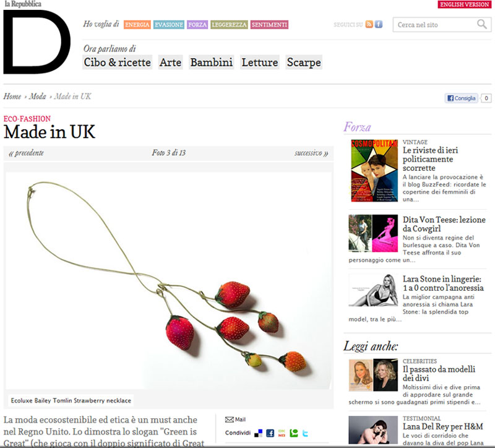This screenshot has height=448, width=495.
Task: Select the orange ENERGIA mood tag
Action: [137, 25]
